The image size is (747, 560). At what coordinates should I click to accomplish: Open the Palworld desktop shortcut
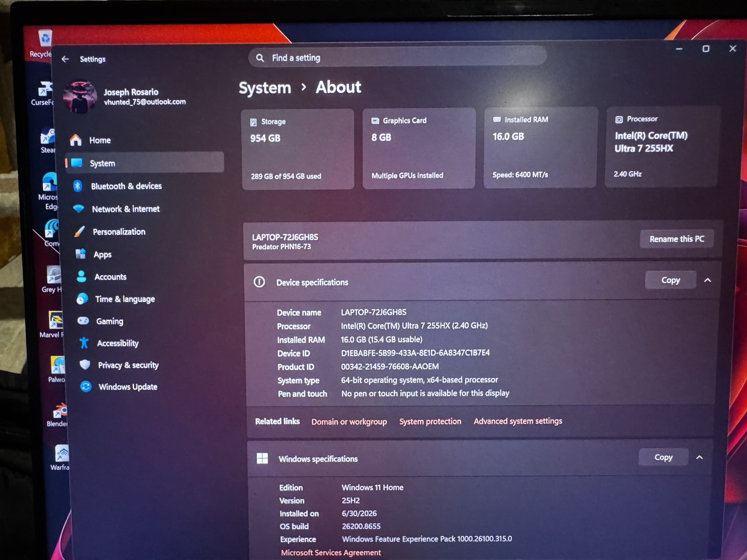coord(57,370)
